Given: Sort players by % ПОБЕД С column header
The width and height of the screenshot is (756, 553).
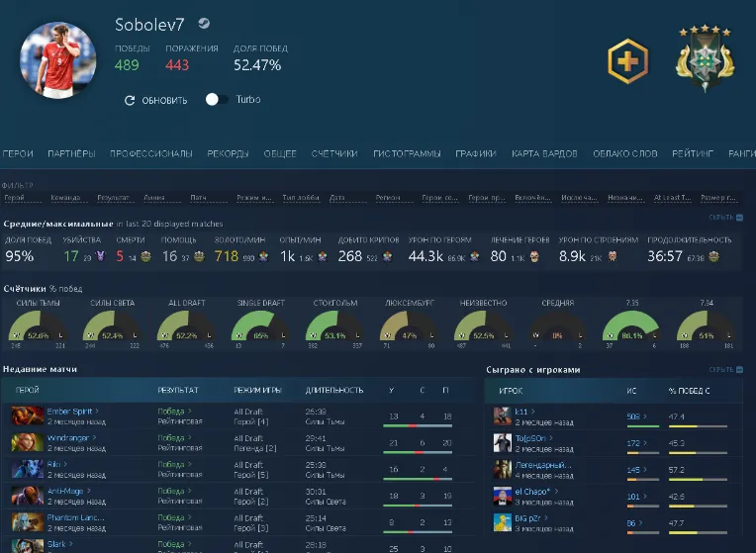Looking at the screenshot, I should click(689, 391).
